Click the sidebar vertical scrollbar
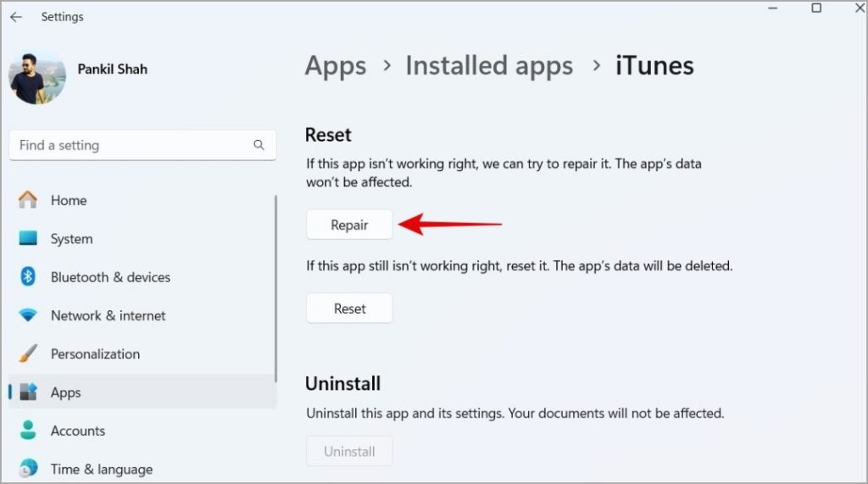868x484 pixels. click(275, 288)
